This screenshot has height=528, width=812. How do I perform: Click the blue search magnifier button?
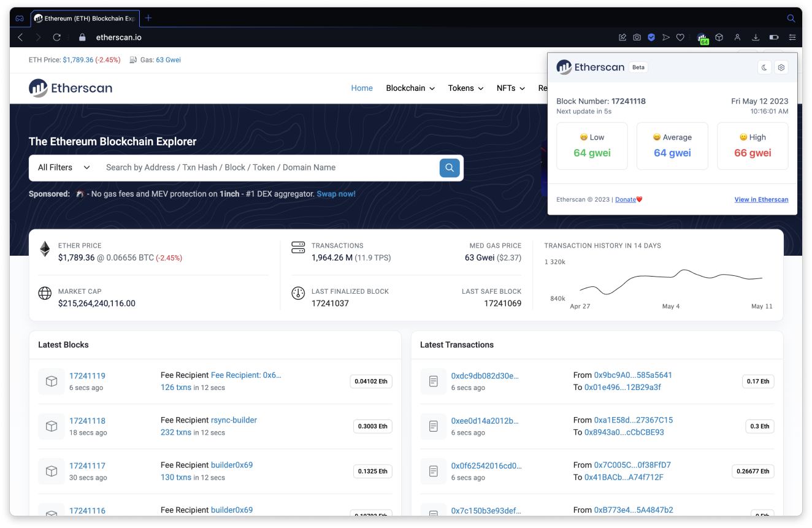[450, 167]
